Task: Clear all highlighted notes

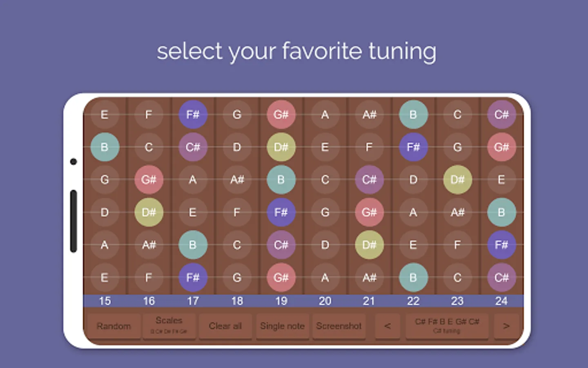Action: coord(225,326)
